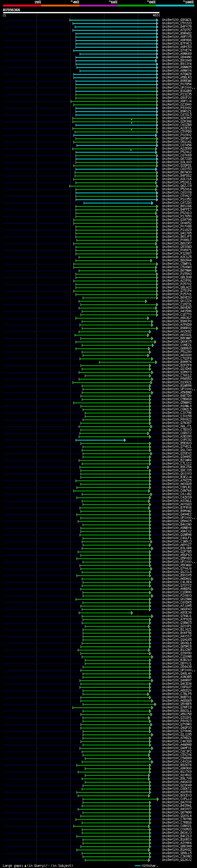Click label UniRef100_Q944N0
197x868 pixels.
(x=176, y=57)
